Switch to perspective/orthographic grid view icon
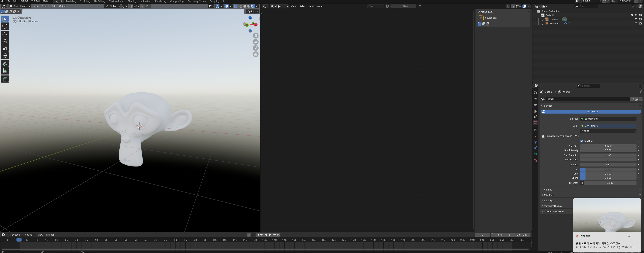The image size is (644, 253). tap(256, 54)
